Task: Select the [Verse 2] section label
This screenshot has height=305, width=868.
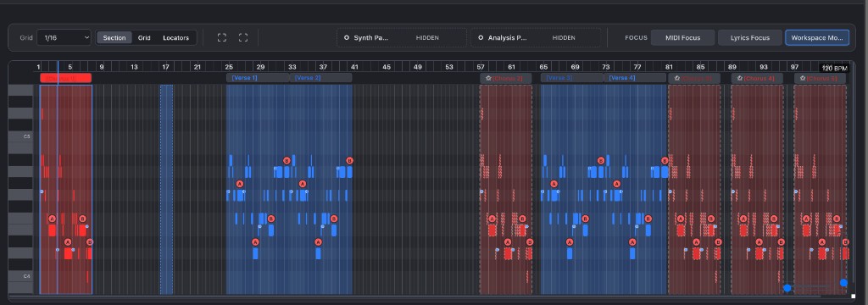Action: [320, 78]
